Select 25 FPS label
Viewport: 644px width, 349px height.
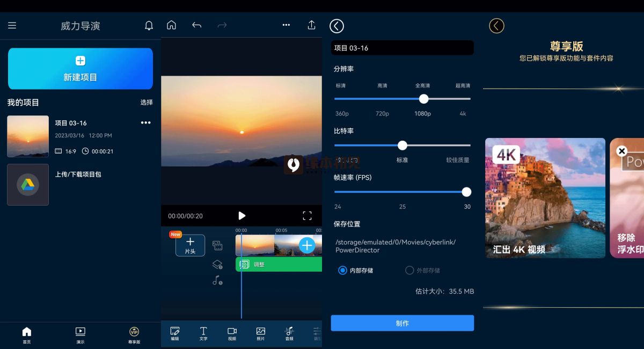[x=402, y=207]
